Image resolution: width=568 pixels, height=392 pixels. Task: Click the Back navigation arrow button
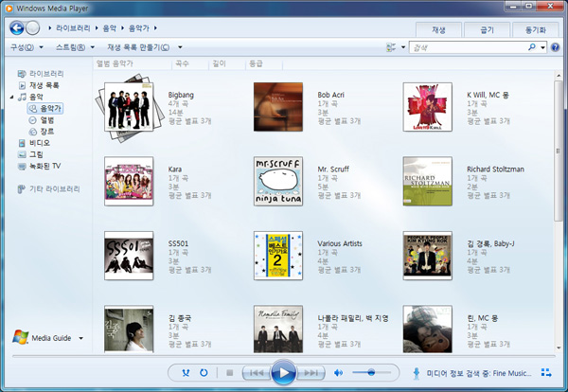tap(17, 27)
